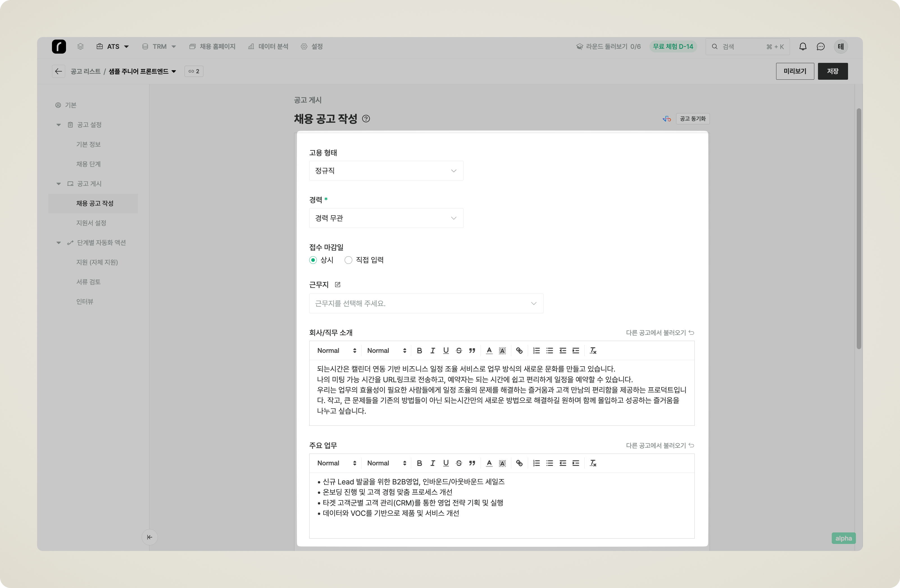
Task: Collapse the 공고 설정 tree section
Action: 59,125
